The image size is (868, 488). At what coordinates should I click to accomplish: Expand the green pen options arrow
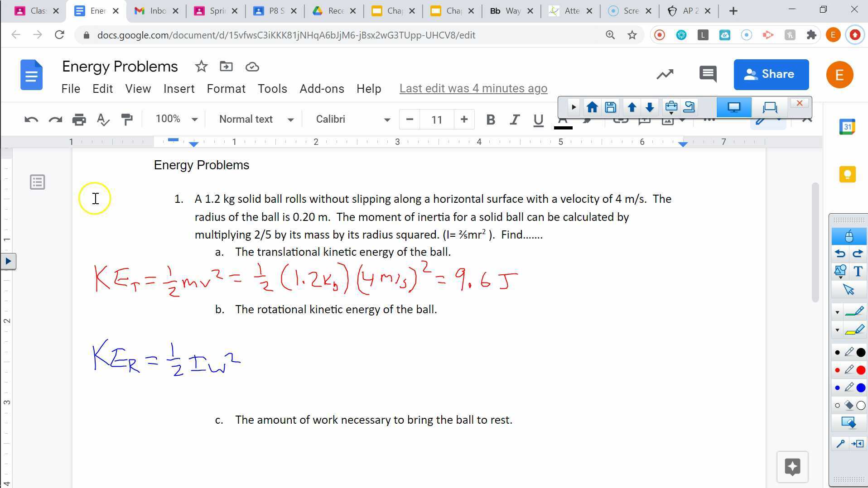[x=838, y=311]
